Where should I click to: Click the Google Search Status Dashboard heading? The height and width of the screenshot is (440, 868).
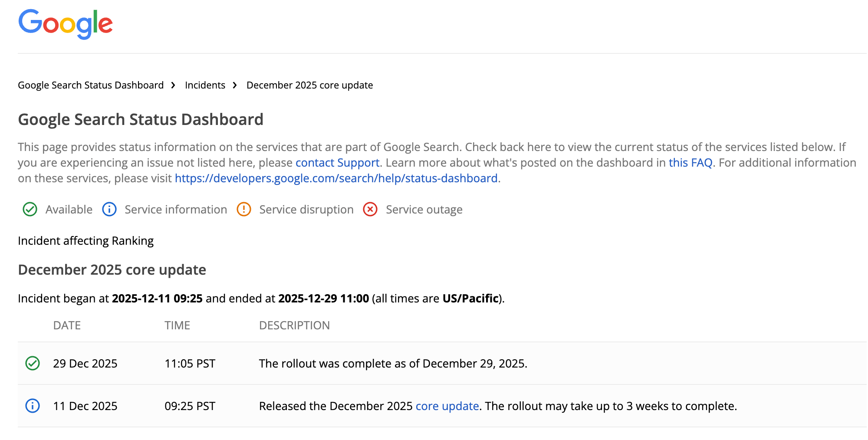click(141, 119)
